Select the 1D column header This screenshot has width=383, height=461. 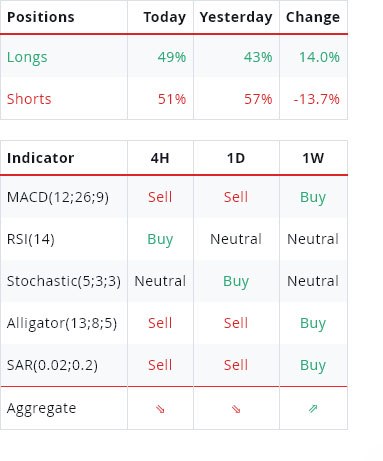coord(236,158)
